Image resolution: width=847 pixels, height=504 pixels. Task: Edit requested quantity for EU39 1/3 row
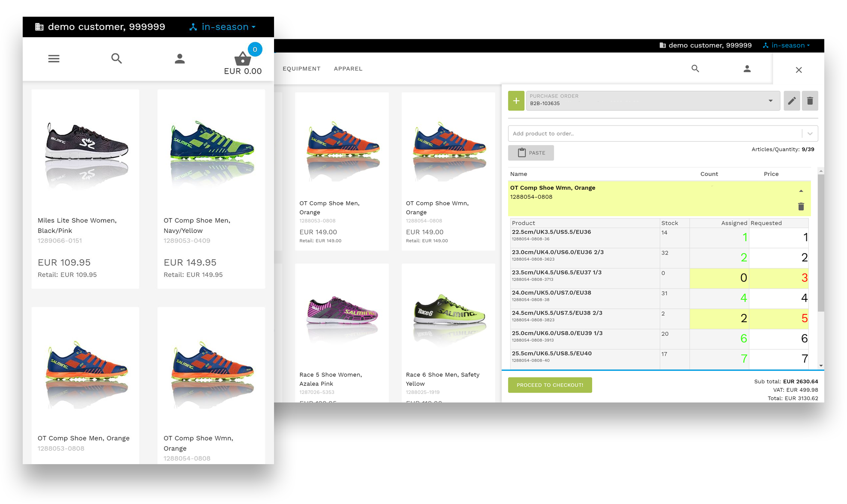coord(779,338)
